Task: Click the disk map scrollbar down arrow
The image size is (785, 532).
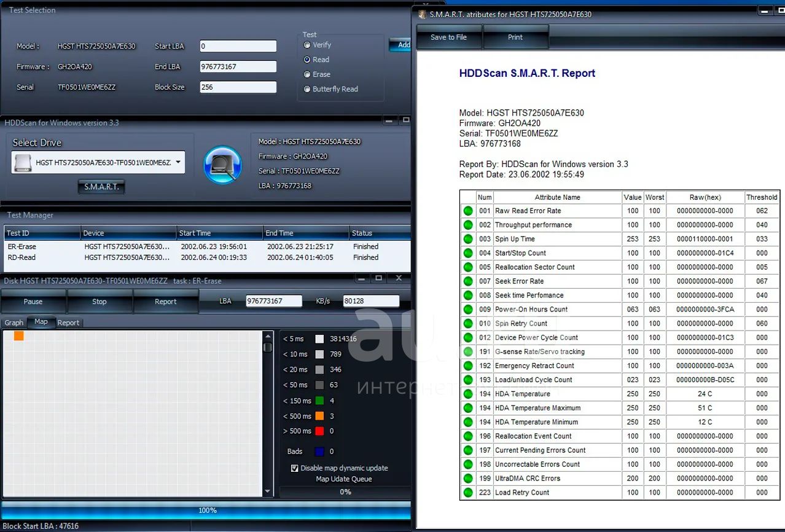Action: [x=268, y=491]
